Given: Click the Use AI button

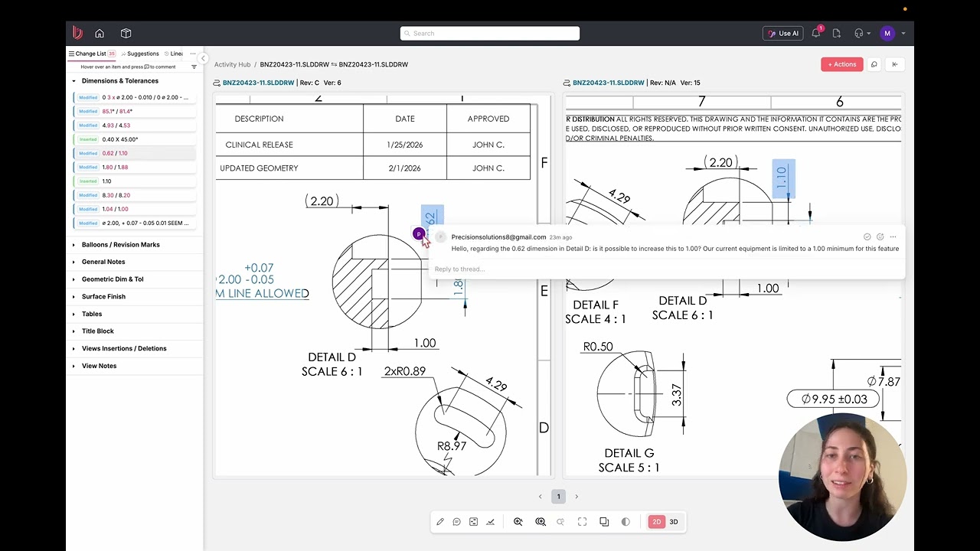Looking at the screenshot, I should tap(782, 33).
